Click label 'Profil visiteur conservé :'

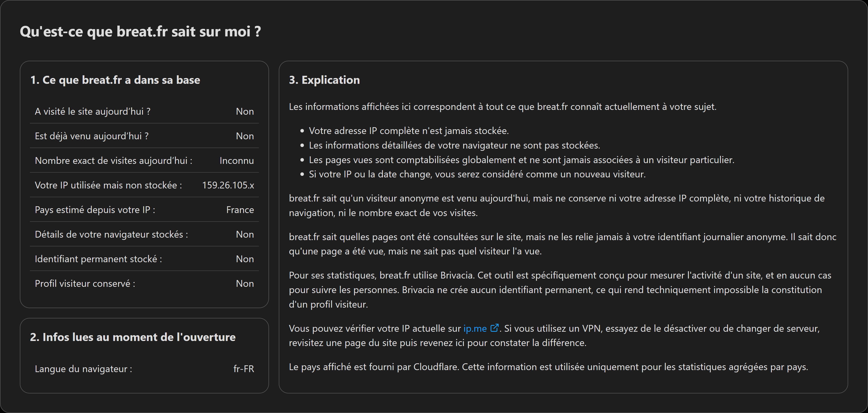(x=85, y=284)
